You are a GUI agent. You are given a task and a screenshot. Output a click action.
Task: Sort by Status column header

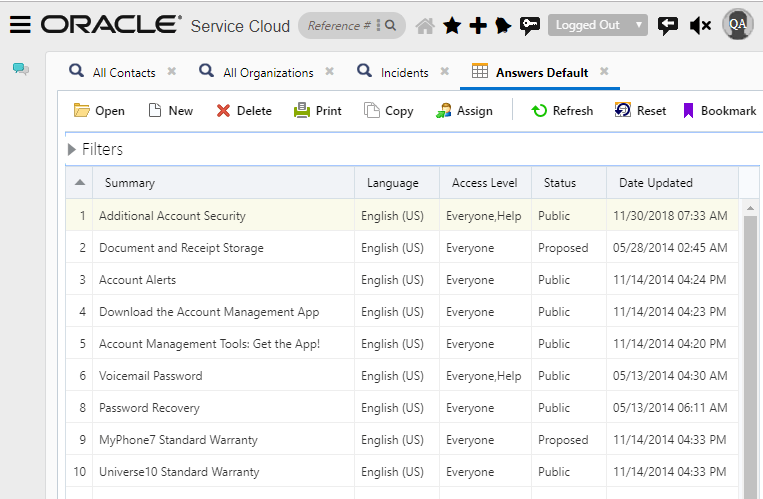coord(569,183)
